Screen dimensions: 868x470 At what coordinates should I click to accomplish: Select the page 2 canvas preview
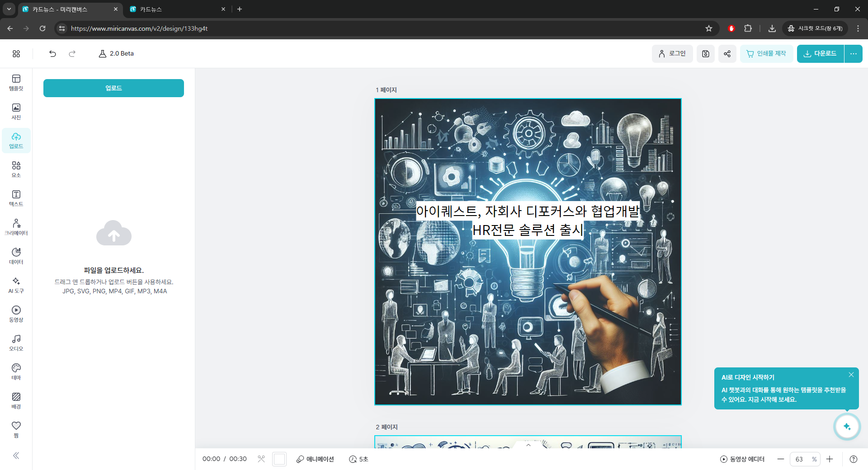[528, 442]
